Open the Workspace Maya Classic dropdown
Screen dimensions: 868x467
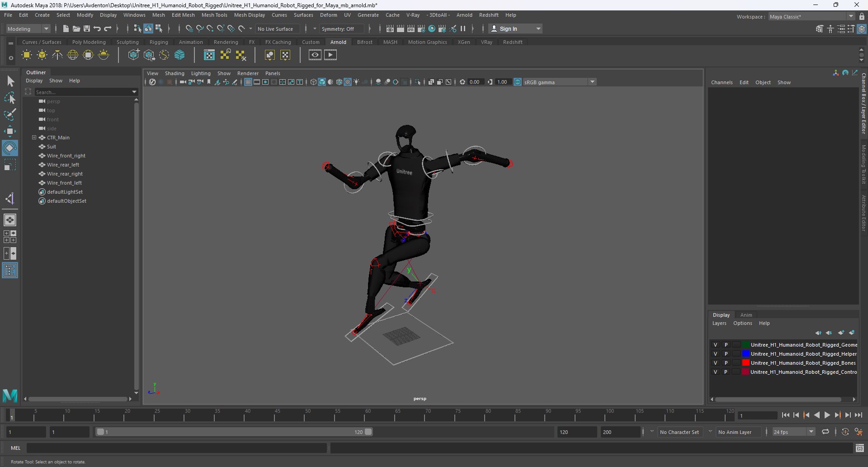[811, 17]
